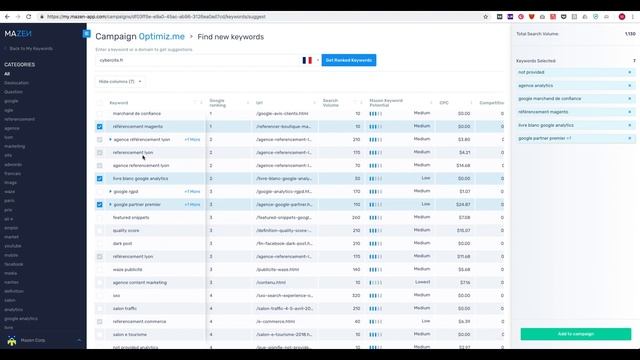Expand the 'google rgpd' grouped row arrow
640x360 pixels.
tap(110, 191)
